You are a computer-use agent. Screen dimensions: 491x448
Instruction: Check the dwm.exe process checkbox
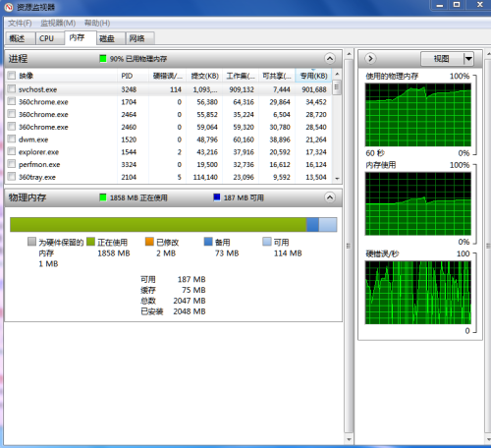[x=12, y=139]
